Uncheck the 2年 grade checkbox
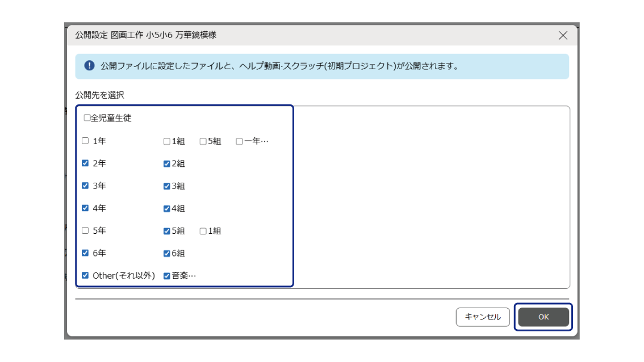The width and height of the screenshot is (644, 362). click(x=85, y=163)
